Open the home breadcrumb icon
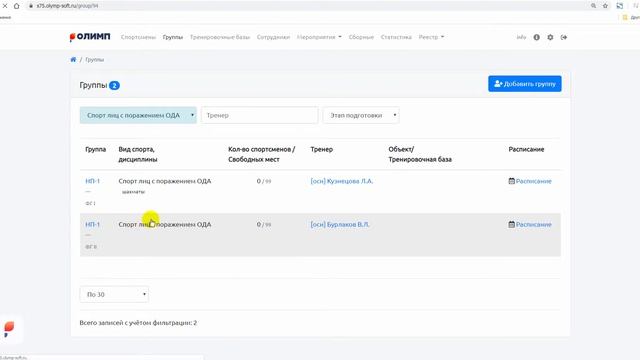 [73, 60]
